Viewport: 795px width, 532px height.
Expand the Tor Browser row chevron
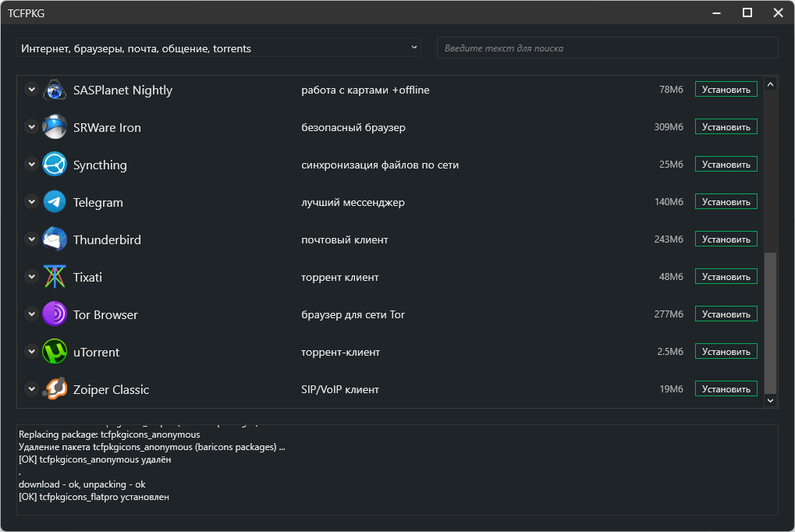[31, 314]
